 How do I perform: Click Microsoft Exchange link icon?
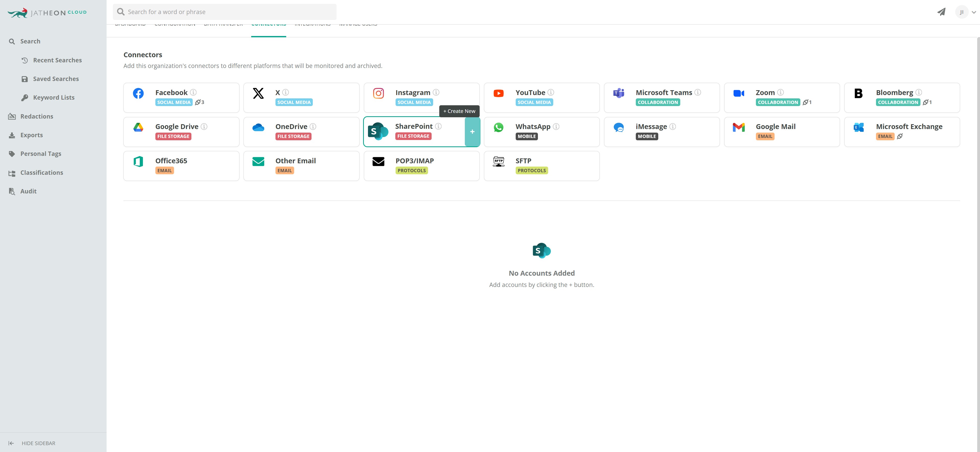tap(900, 136)
